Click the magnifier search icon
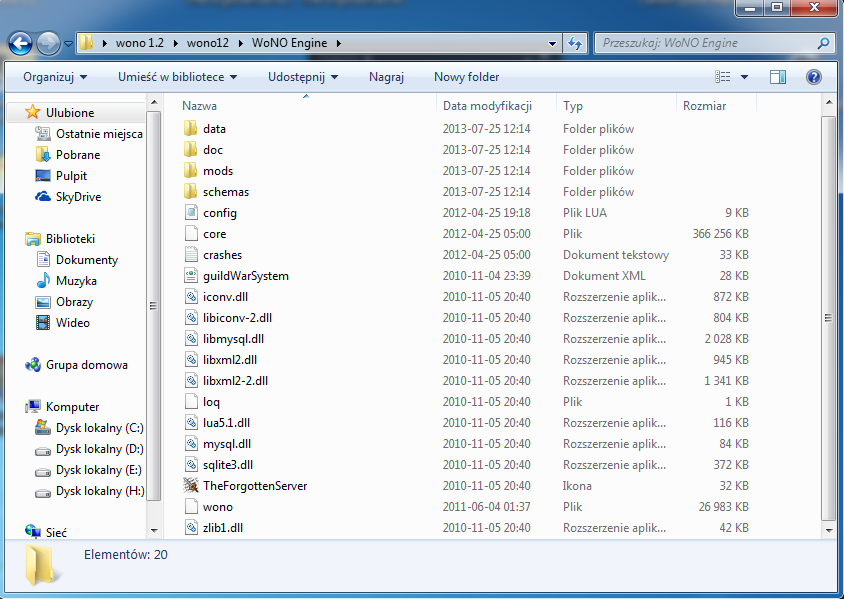 (x=823, y=43)
